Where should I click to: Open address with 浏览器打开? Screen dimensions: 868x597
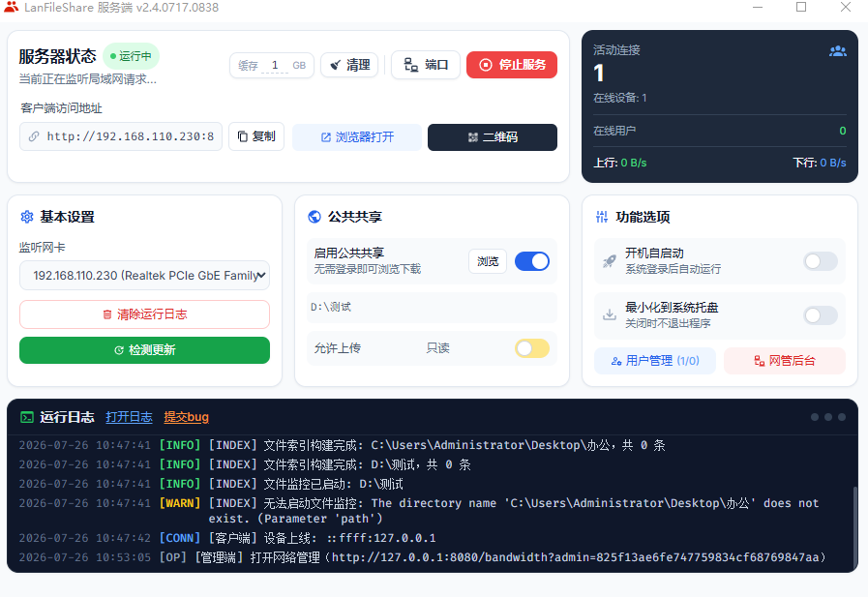pyautogui.click(x=357, y=137)
